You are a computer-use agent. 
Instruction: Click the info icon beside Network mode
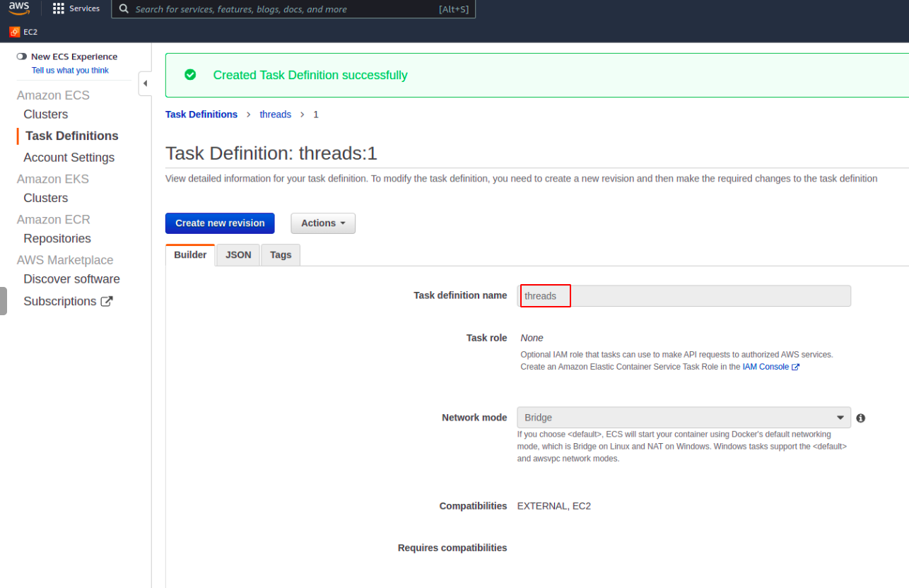(860, 418)
